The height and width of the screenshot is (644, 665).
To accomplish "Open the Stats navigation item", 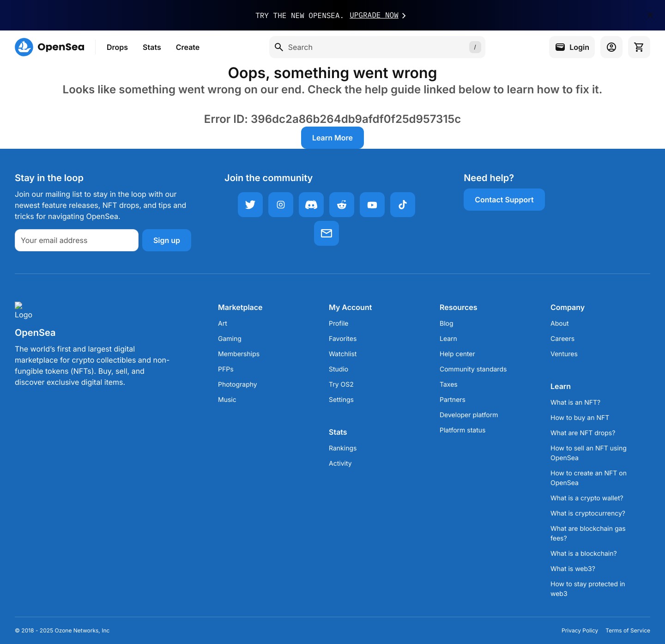I will (x=152, y=47).
